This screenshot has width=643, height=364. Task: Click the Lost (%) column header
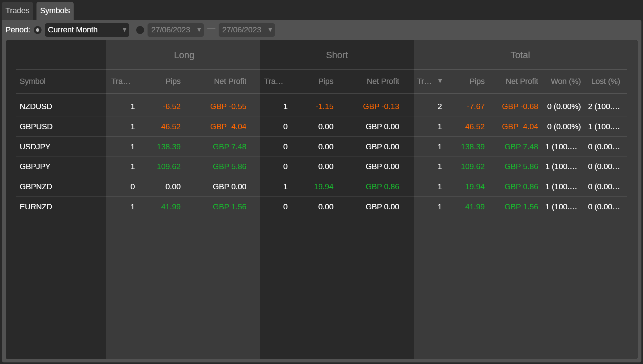tap(605, 81)
